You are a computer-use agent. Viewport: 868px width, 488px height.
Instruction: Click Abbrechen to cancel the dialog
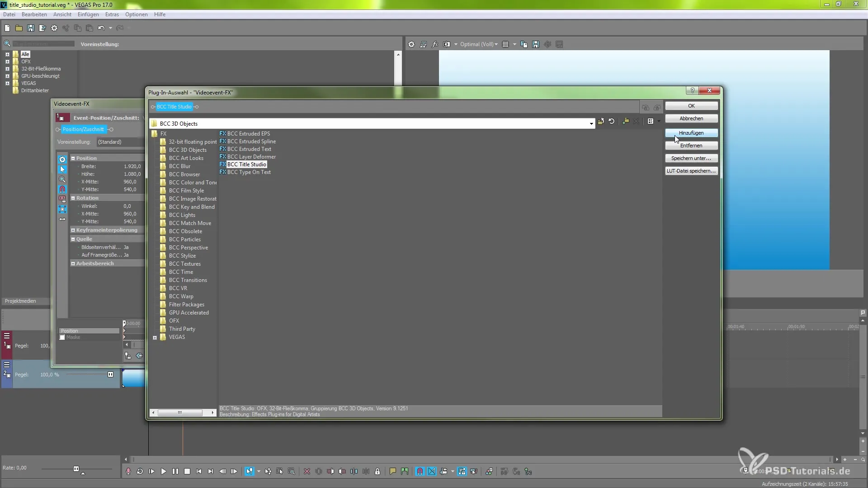[x=691, y=118]
